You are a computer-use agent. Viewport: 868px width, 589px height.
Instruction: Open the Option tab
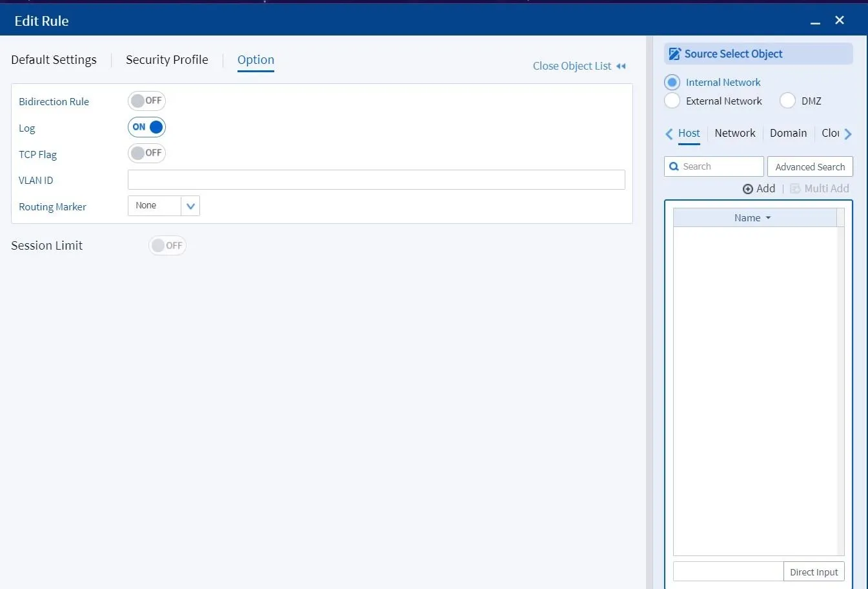tap(256, 60)
